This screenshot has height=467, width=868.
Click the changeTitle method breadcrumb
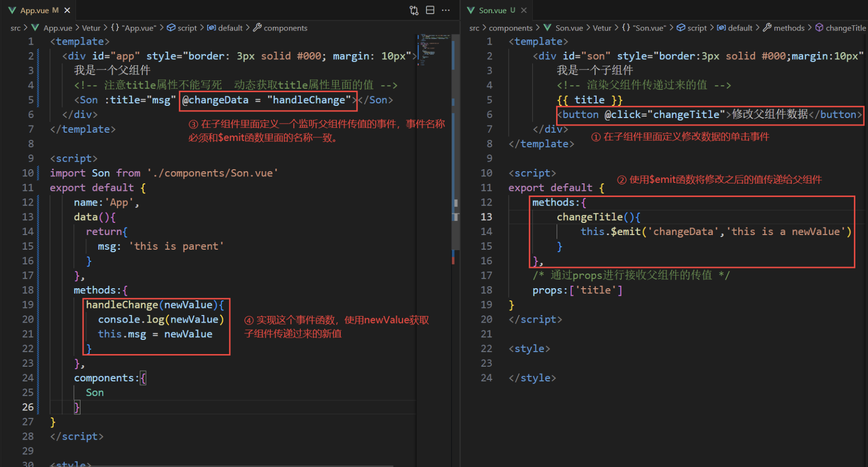tap(841, 28)
